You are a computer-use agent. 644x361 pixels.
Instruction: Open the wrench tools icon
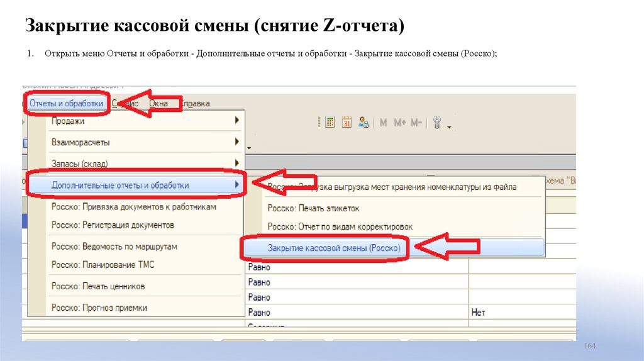click(x=437, y=123)
